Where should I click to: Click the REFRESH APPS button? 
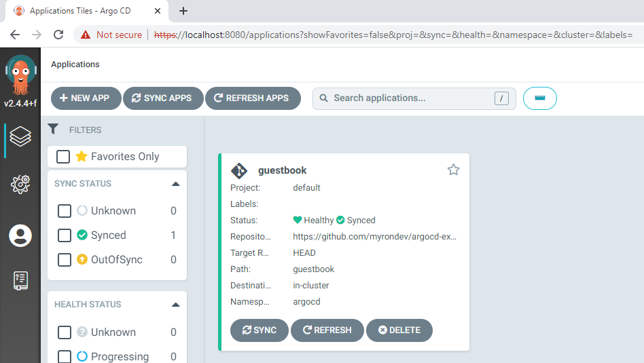coord(253,98)
